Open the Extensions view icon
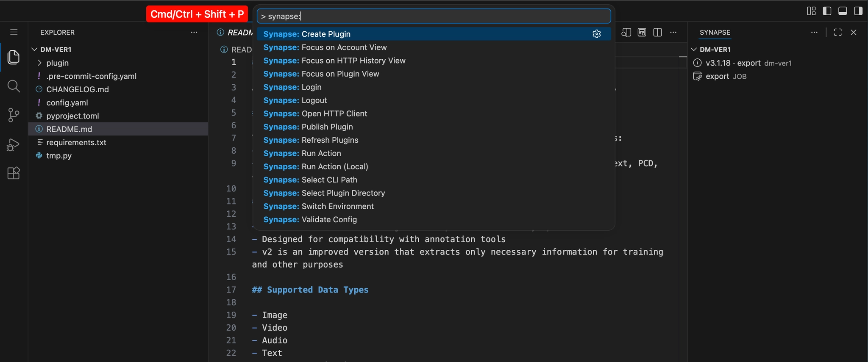 click(14, 173)
